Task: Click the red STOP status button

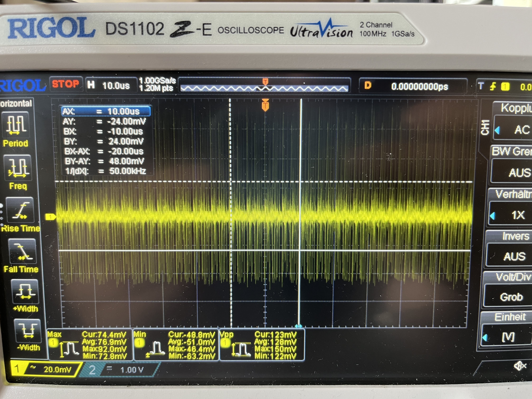Action: coord(66,84)
